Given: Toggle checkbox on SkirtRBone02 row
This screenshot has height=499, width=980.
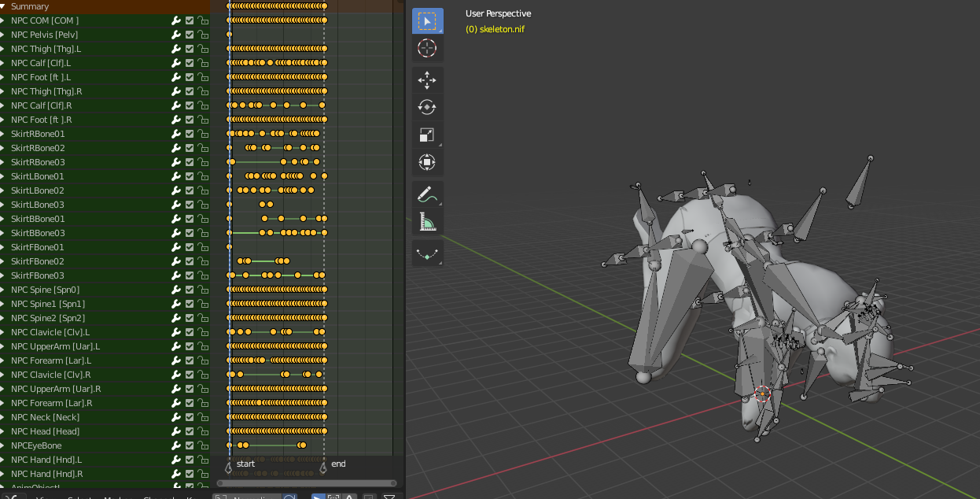Looking at the screenshot, I should pyautogui.click(x=190, y=148).
